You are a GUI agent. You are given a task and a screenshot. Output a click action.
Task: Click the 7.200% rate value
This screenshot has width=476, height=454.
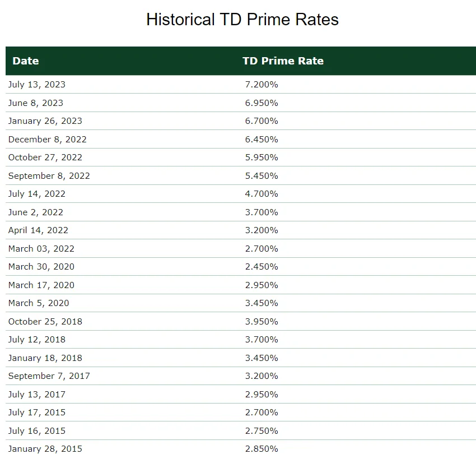click(x=262, y=85)
